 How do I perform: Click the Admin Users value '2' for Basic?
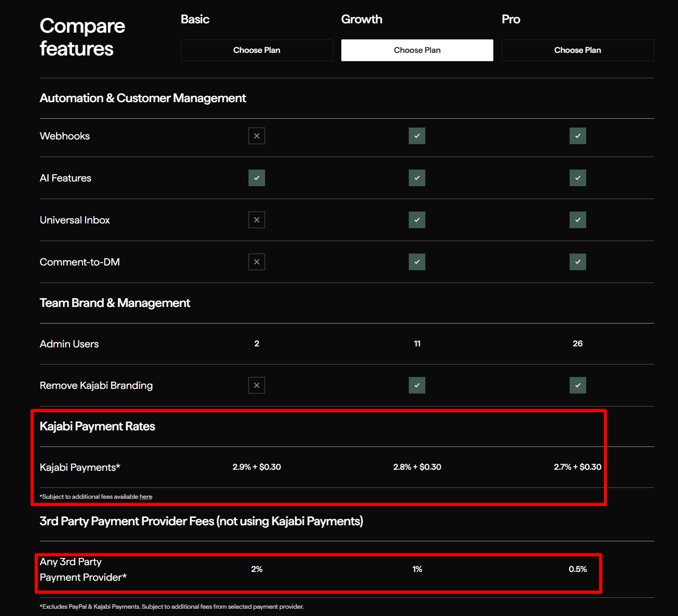(257, 343)
